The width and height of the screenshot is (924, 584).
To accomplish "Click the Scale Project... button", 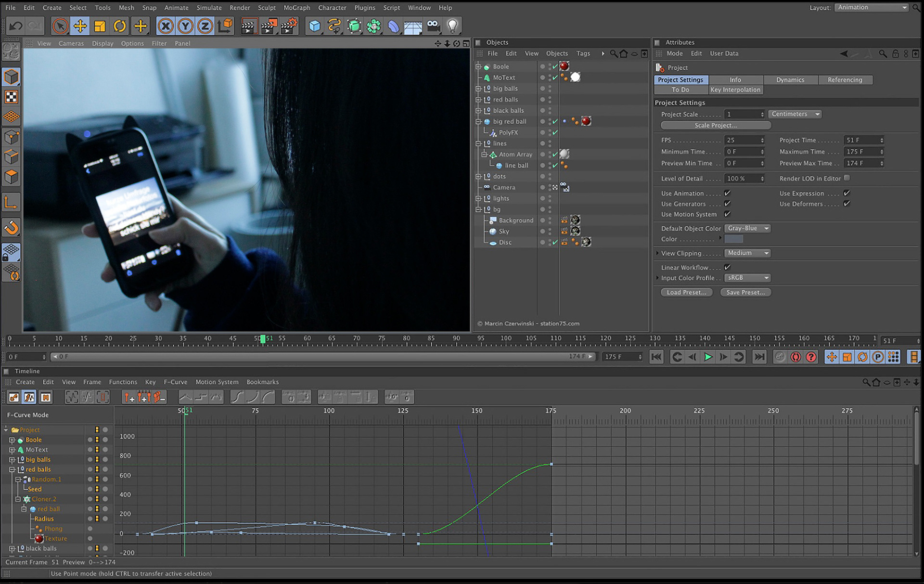I will coord(715,125).
